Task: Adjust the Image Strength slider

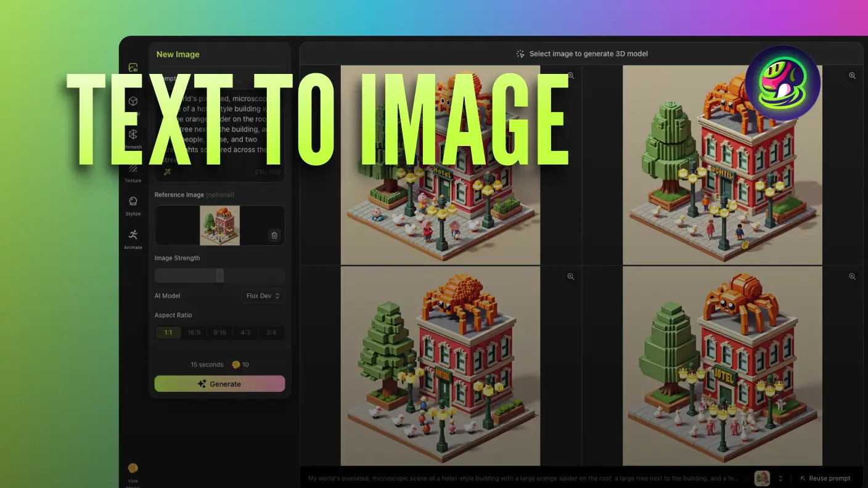Action: (220, 275)
